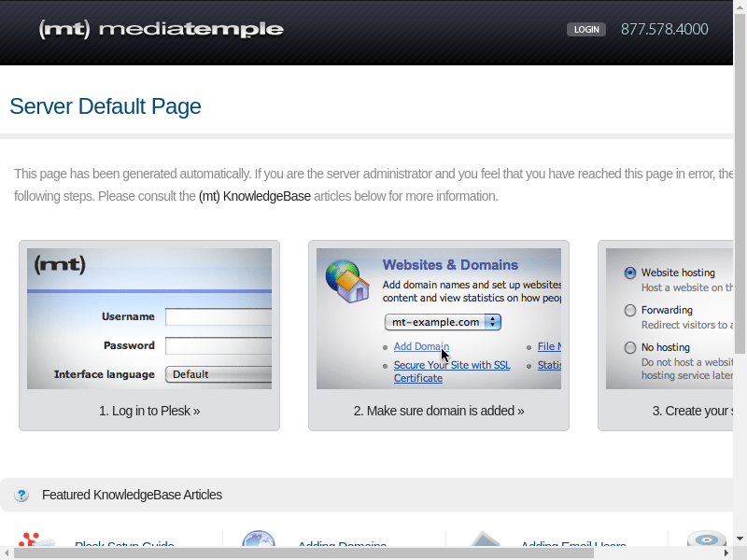
Task: Click the Username input field
Action: click(218, 317)
